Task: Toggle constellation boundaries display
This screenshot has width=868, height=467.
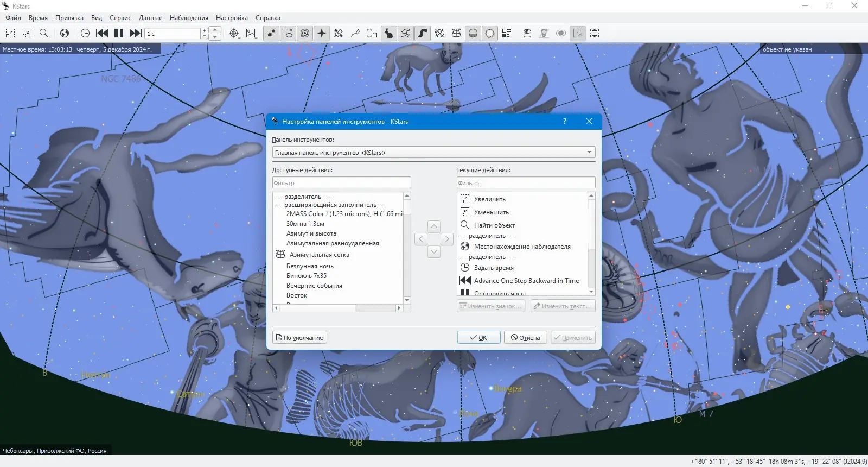Action: click(406, 33)
